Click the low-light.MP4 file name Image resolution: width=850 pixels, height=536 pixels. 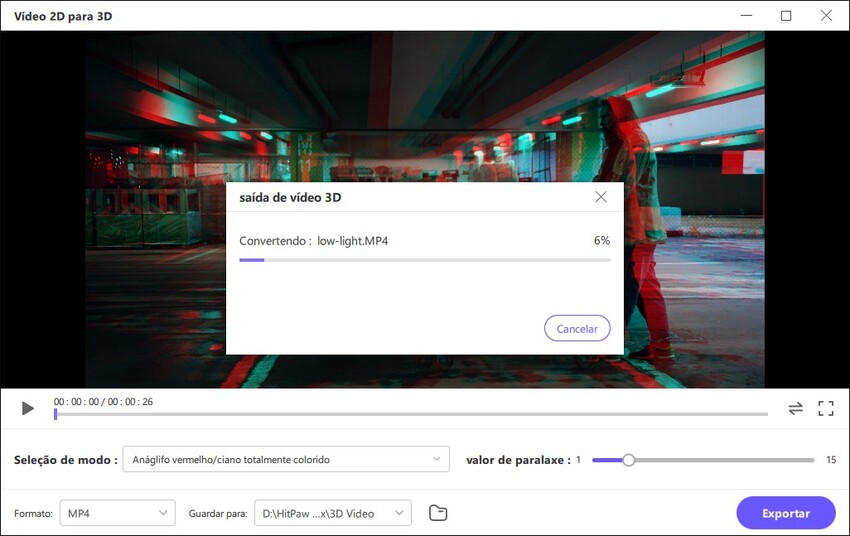tap(352, 241)
